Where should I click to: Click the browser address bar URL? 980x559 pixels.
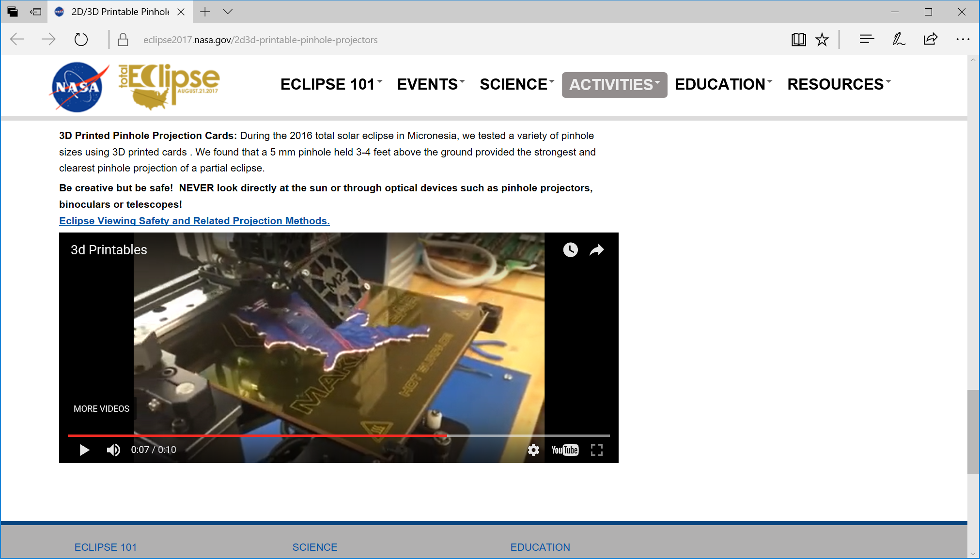260,40
